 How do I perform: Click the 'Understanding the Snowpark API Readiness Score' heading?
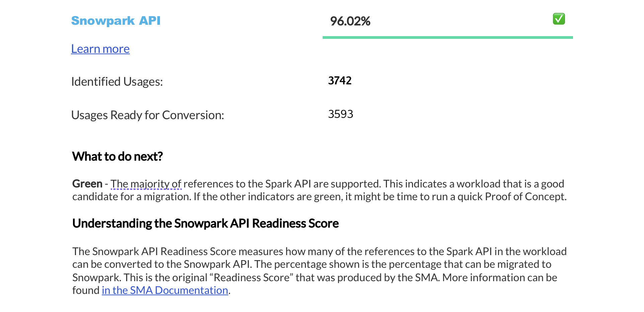click(x=205, y=223)
